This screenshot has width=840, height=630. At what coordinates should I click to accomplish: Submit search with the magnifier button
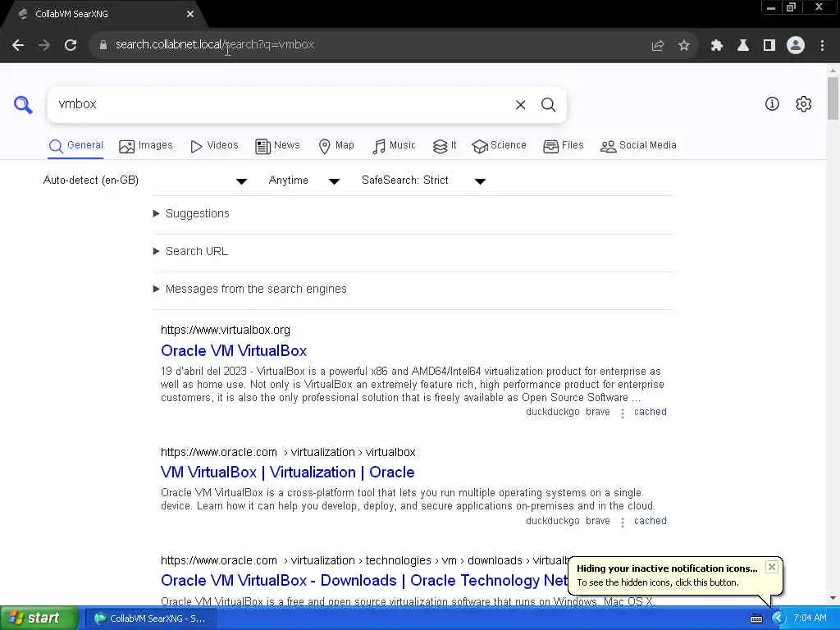point(548,104)
